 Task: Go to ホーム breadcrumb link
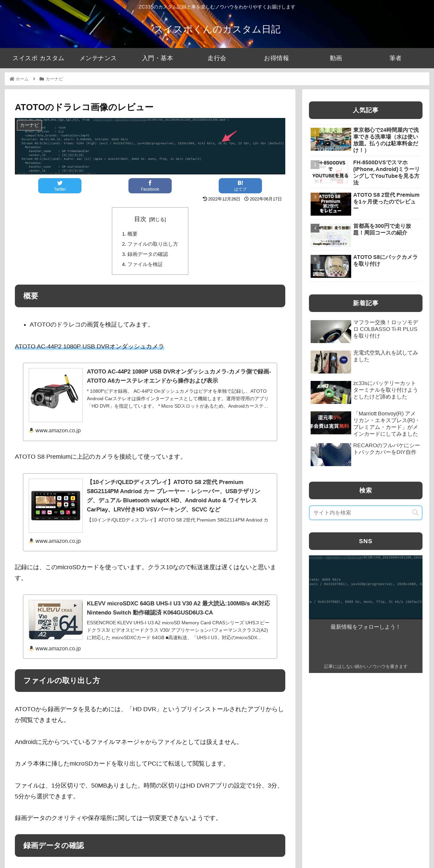(x=22, y=79)
